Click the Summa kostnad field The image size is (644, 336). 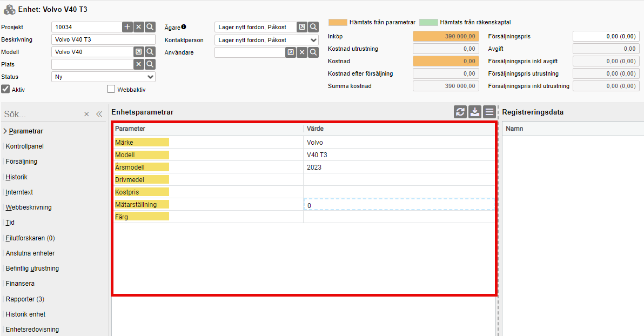[446, 86]
